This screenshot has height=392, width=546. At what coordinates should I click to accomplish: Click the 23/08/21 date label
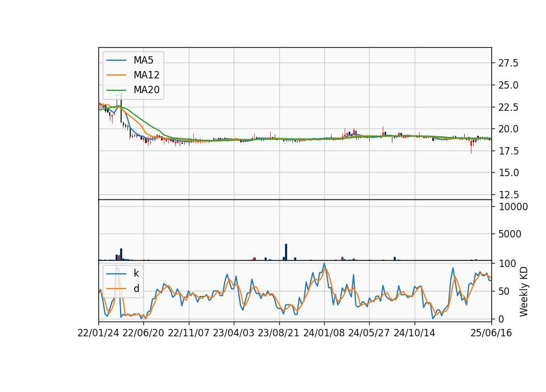279,333
